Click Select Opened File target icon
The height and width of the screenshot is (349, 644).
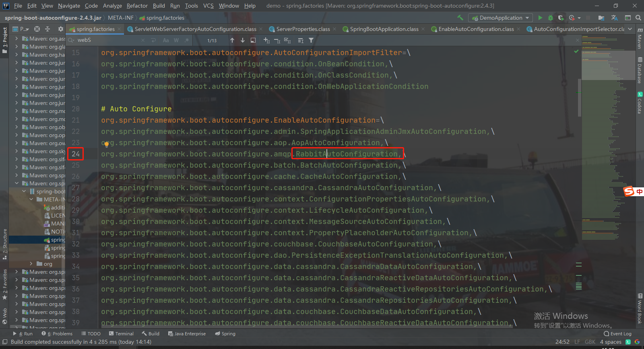[37, 29]
